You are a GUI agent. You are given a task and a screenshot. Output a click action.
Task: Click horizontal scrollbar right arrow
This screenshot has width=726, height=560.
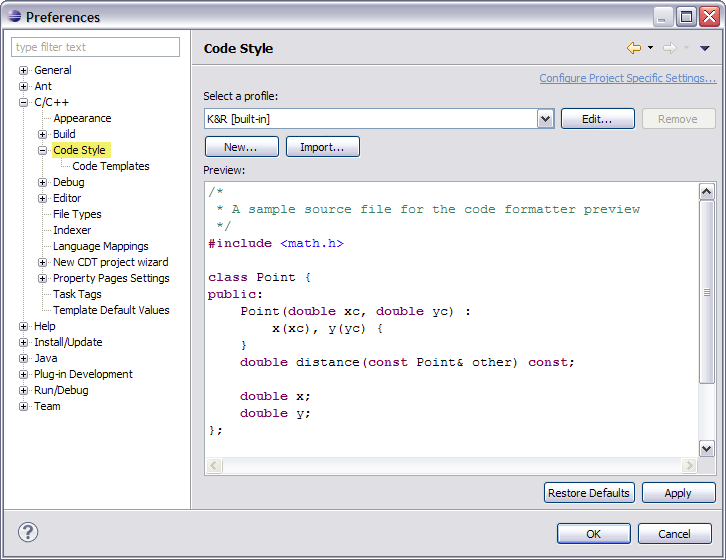point(689,465)
